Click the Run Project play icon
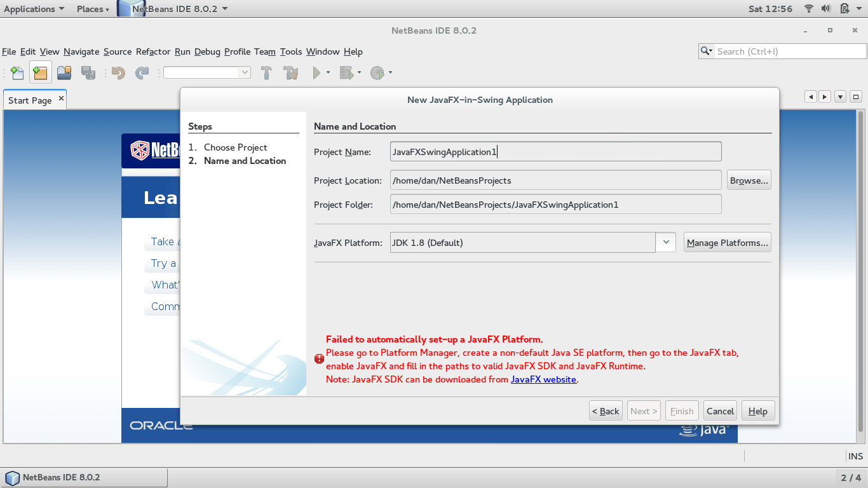This screenshot has width=868, height=488. pos(316,72)
